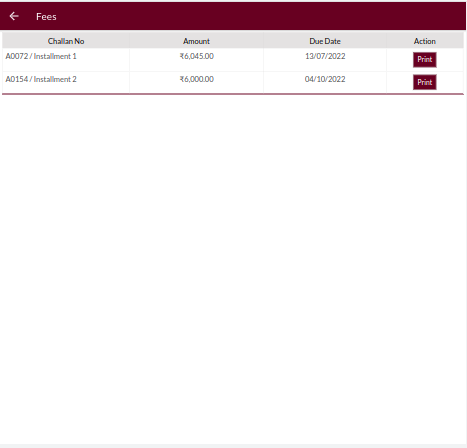Select the due date 13/07/2022
Image resolution: width=467 pixels, height=448 pixels.
[x=325, y=56]
